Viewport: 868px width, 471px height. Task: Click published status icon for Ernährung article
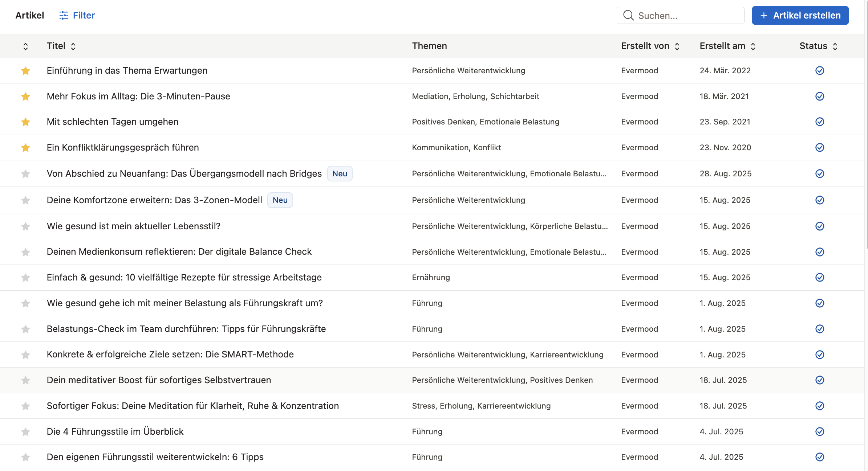819,277
